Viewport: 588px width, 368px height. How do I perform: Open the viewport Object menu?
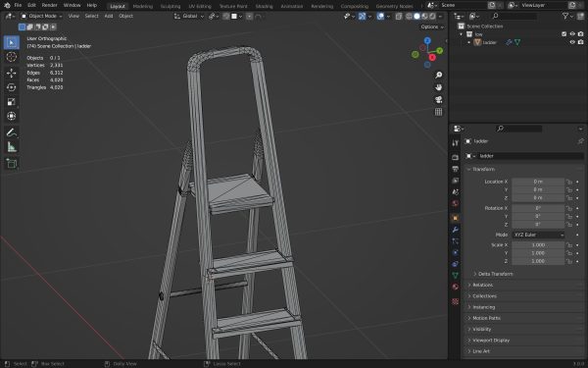click(x=125, y=16)
